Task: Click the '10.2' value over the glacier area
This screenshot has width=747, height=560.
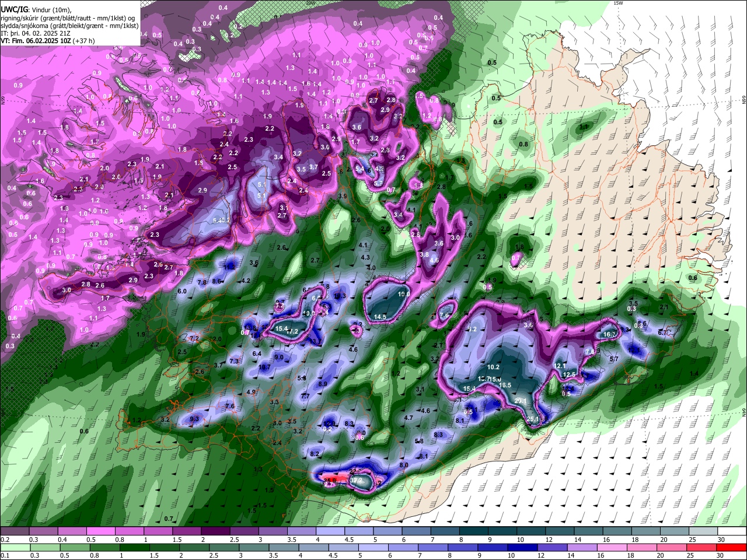Action: click(493, 367)
